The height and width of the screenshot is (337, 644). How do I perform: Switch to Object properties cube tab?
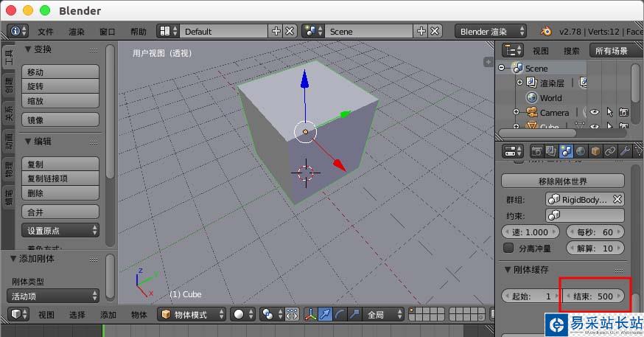595,151
